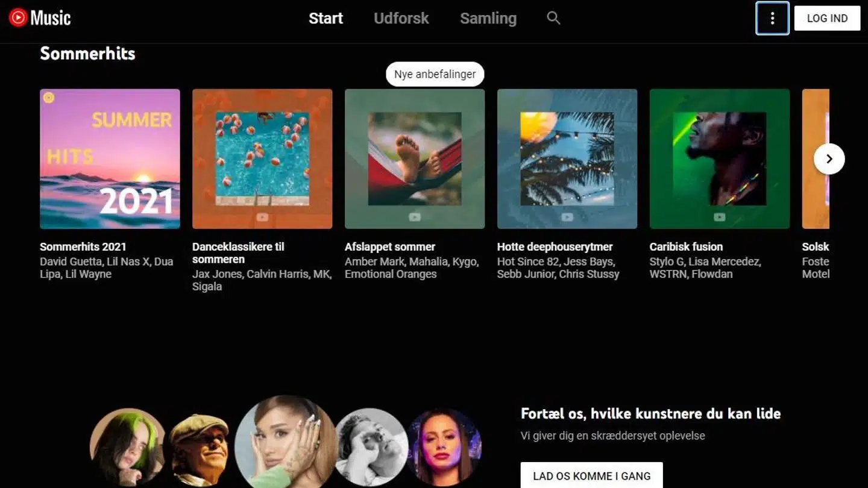Click the Caribisk fusion title link
This screenshot has height=488, width=868.
[686, 246]
